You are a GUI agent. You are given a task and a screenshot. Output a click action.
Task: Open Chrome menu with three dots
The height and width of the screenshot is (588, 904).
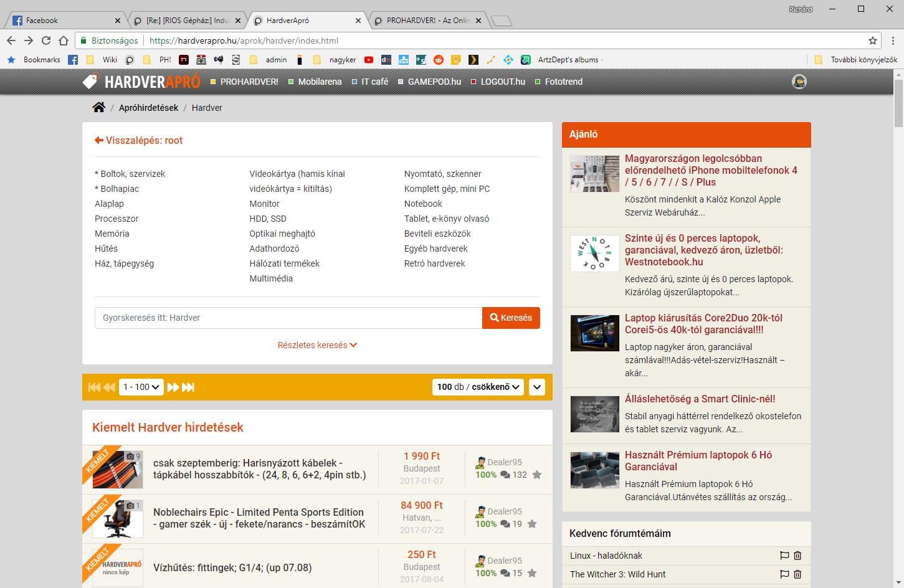click(x=893, y=40)
